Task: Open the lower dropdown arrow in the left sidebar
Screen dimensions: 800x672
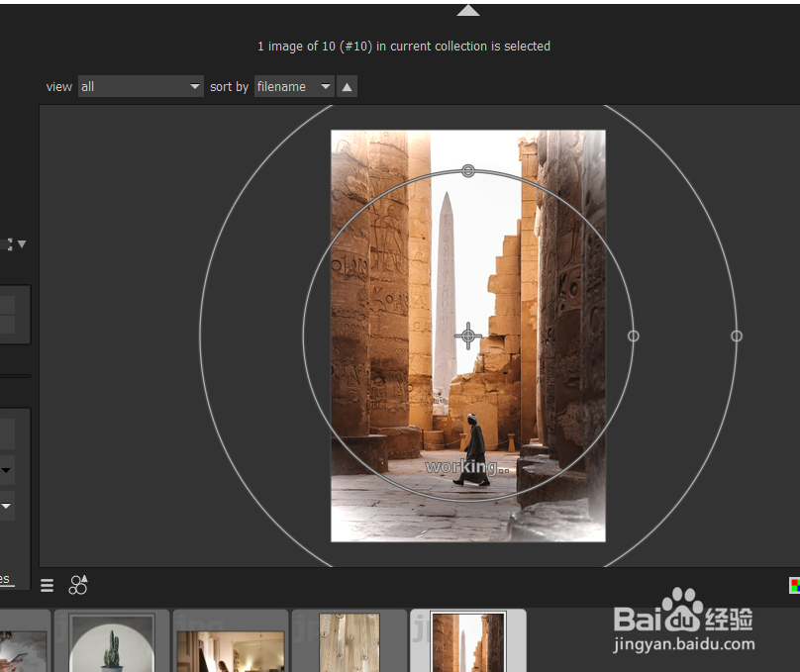Action: click(7, 506)
